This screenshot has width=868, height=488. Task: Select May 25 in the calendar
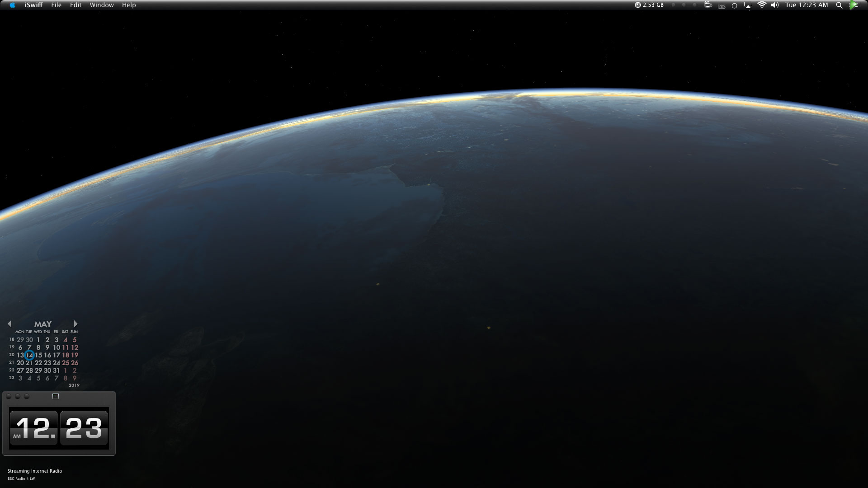pos(66,363)
